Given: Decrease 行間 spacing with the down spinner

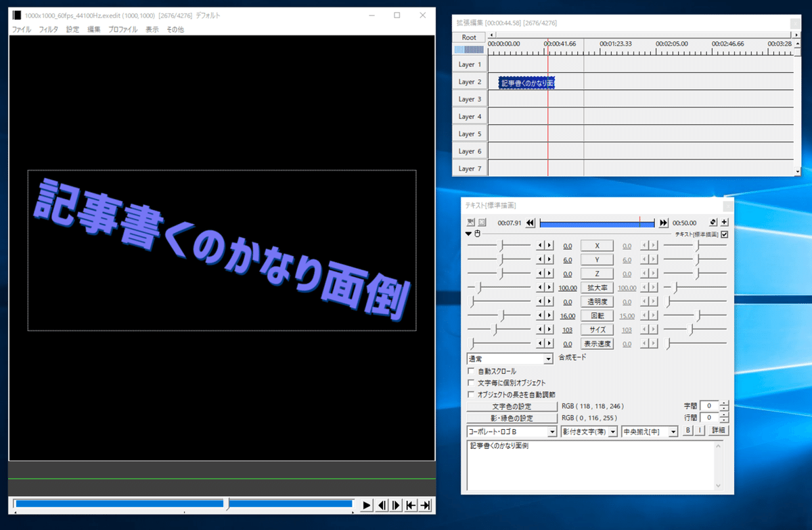Looking at the screenshot, I should [724, 421].
